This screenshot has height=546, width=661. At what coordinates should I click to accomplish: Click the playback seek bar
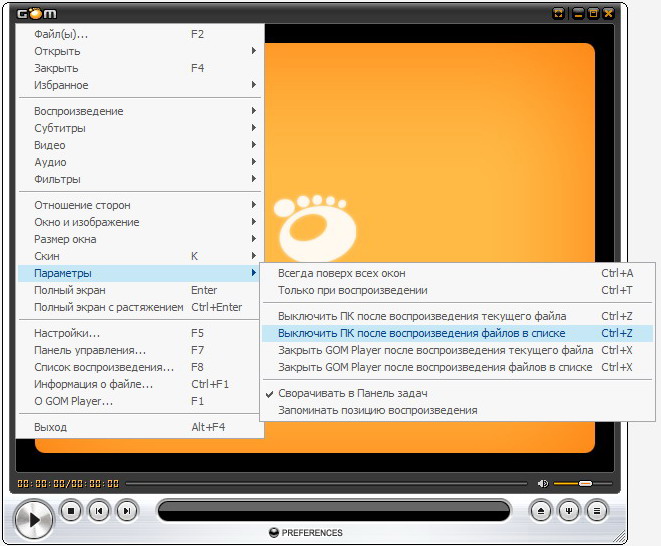pyautogui.click(x=326, y=483)
